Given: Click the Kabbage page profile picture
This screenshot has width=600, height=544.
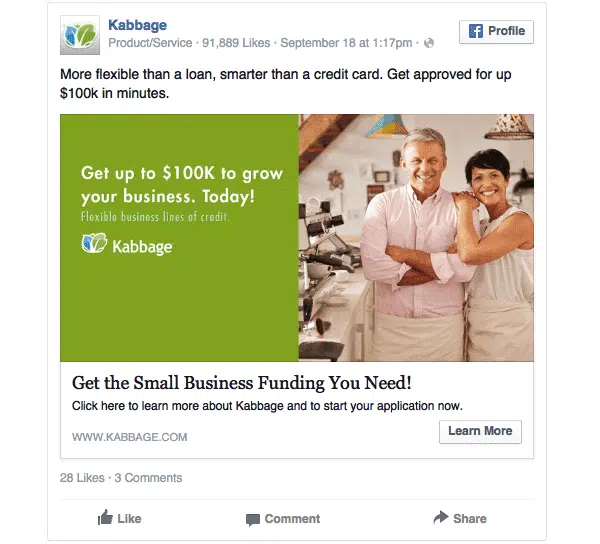Looking at the screenshot, I should tap(80, 35).
